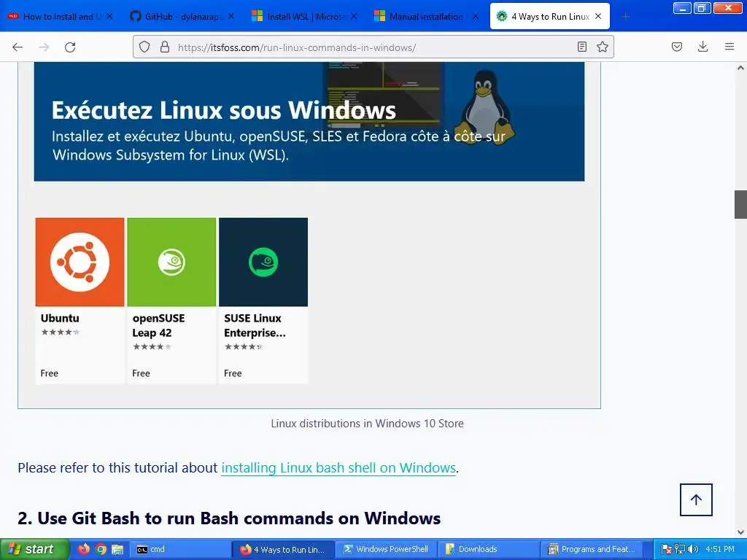
Task: Click the 'Exécutez Linux sous Windows' banner
Action: 309,122
